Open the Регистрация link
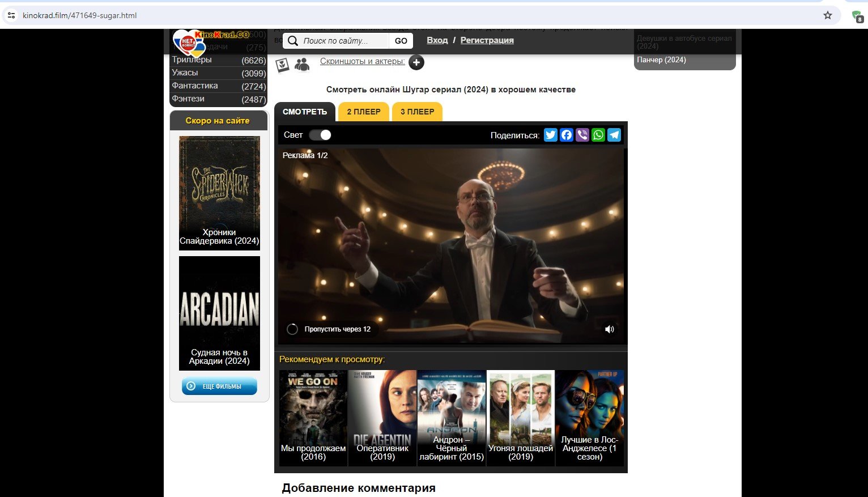 tap(487, 40)
